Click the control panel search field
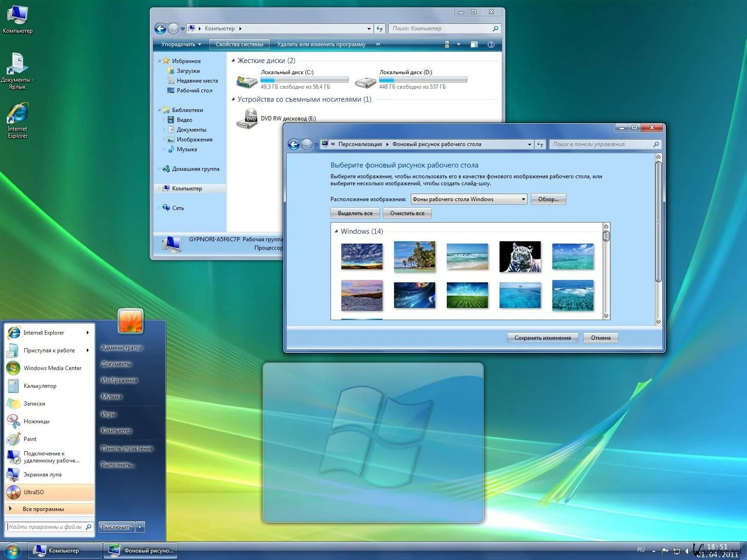This screenshot has height=560, width=747. click(x=606, y=144)
